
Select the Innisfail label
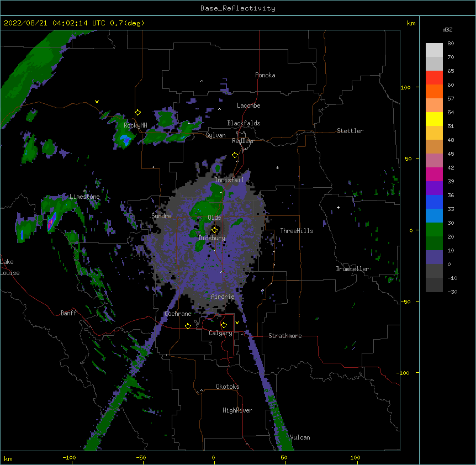[x=229, y=180]
